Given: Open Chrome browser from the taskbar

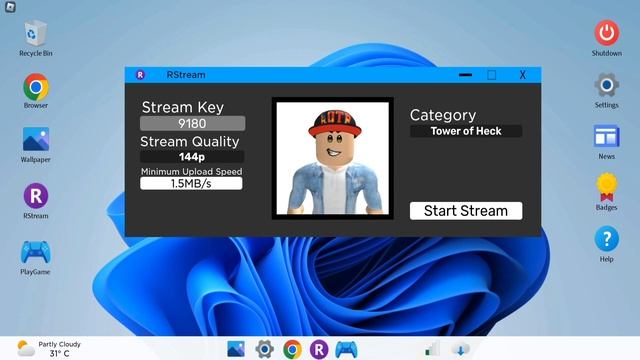Looking at the screenshot, I should [x=292, y=349].
